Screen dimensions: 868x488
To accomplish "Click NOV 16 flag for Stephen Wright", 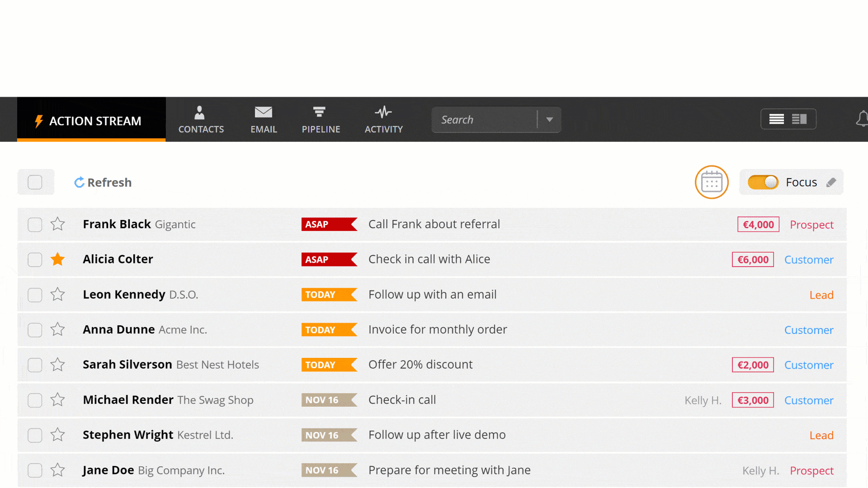I will pyautogui.click(x=329, y=436).
